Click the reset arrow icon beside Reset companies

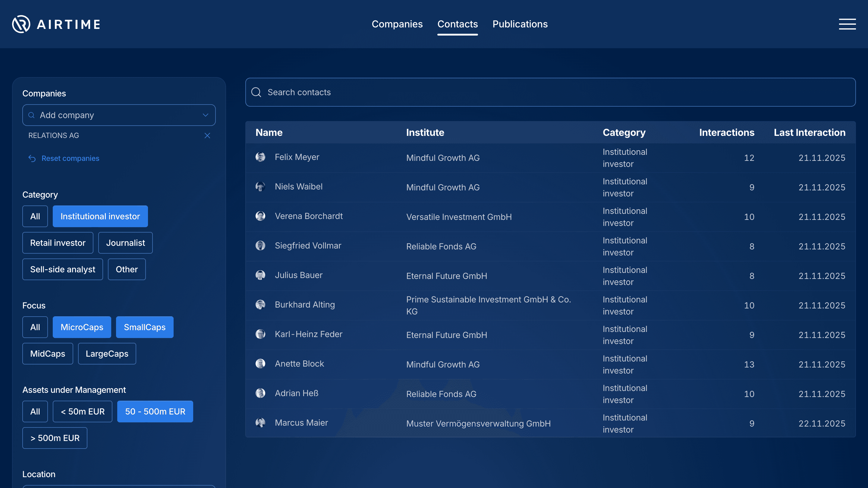[x=32, y=158]
